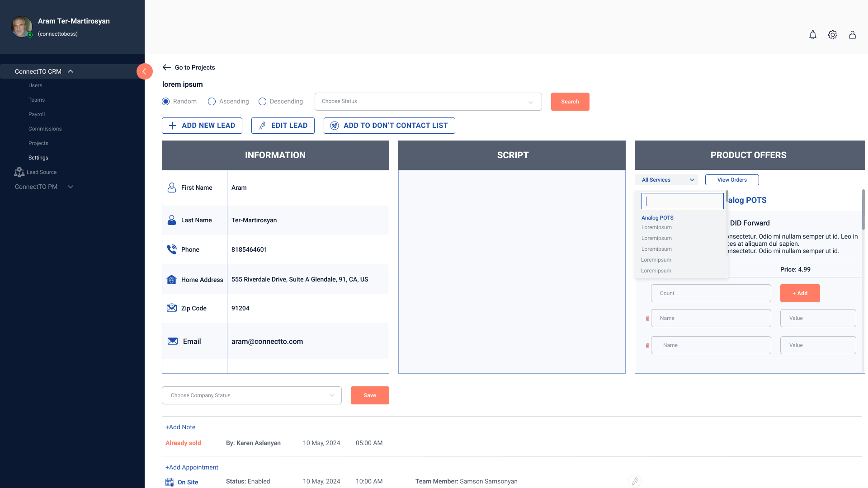
Task: Select the Random sort option
Action: [x=166, y=102]
